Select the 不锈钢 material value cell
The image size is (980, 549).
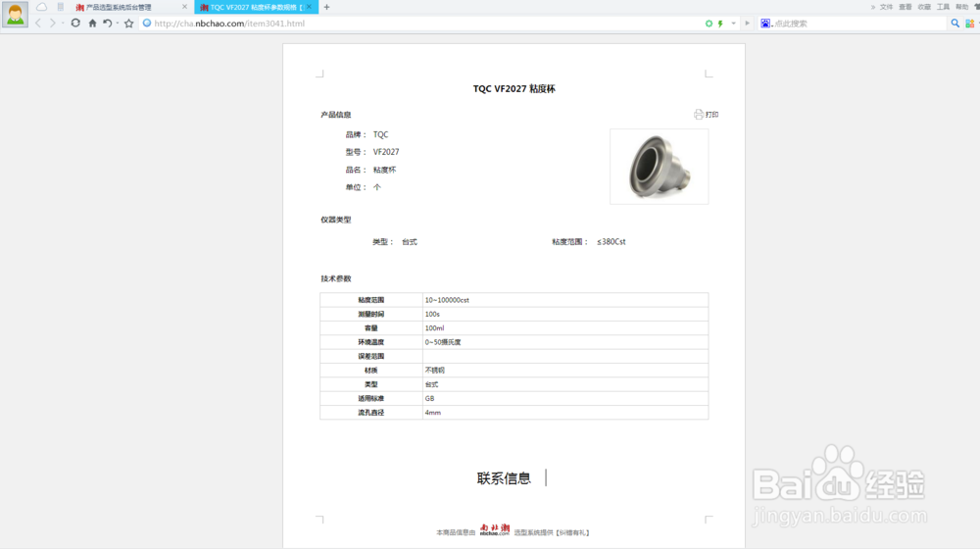coord(565,371)
